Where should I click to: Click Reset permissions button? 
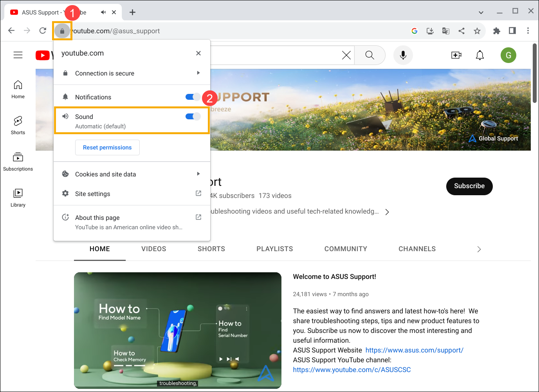tap(107, 147)
